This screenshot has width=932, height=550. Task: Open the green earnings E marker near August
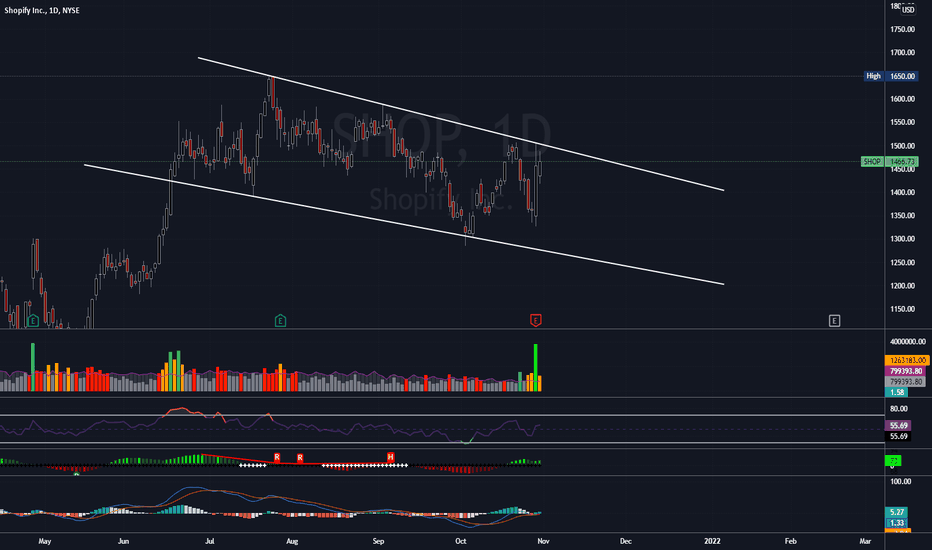tap(281, 321)
